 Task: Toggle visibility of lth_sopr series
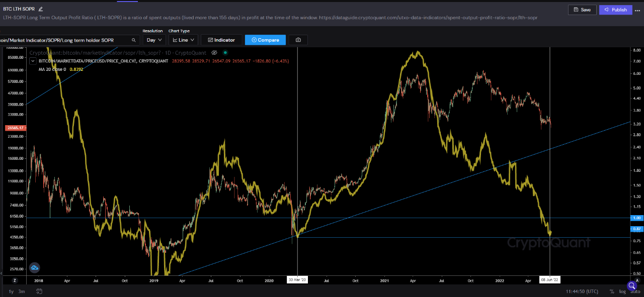[214, 52]
